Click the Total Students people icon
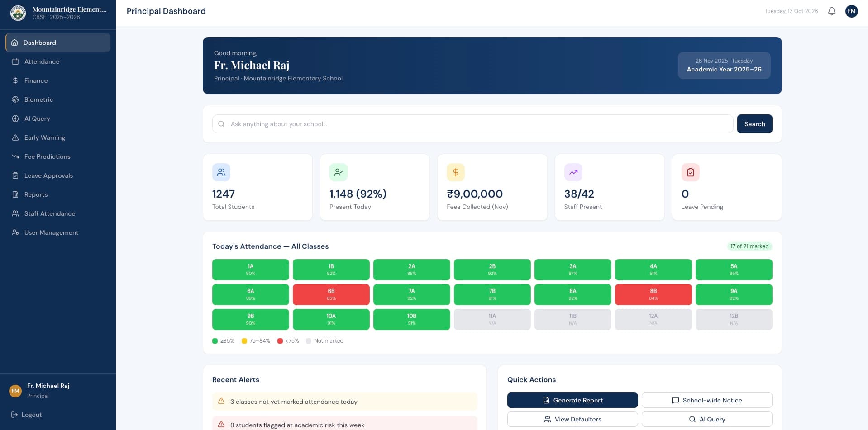Viewport: 868px width, 430px height. pyautogui.click(x=221, y=172)
